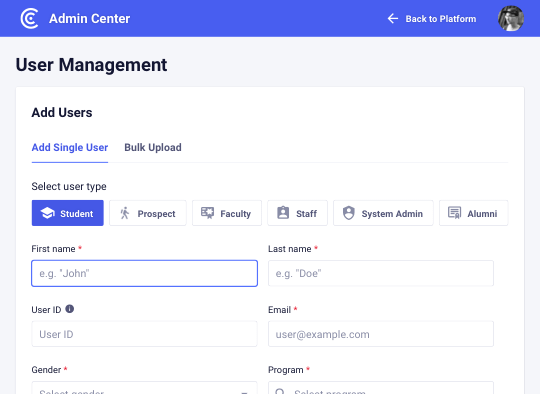The width and height of the screenshot is (540, 394).
Task: Focus the Last name input field
Action: tap(381, 273)
